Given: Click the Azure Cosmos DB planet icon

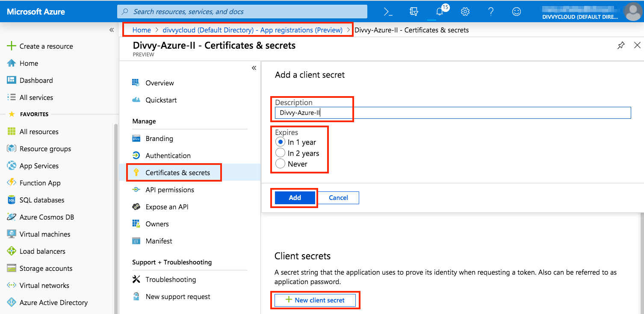Looking at the screenshot, I should point(12,217).
